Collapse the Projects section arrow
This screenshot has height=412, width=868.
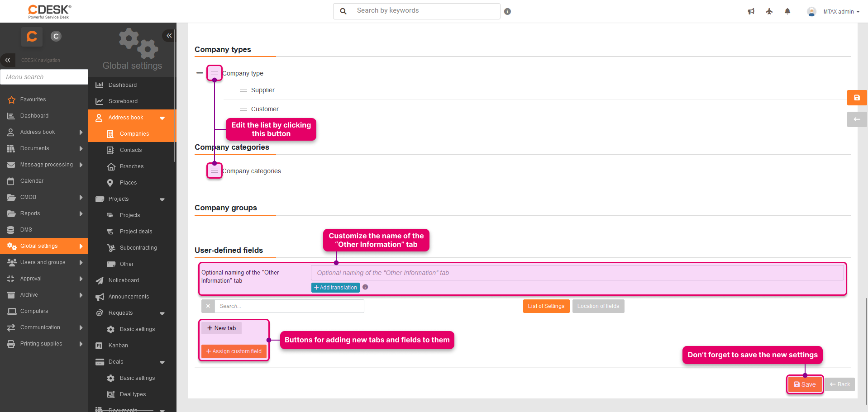point(162,199)
